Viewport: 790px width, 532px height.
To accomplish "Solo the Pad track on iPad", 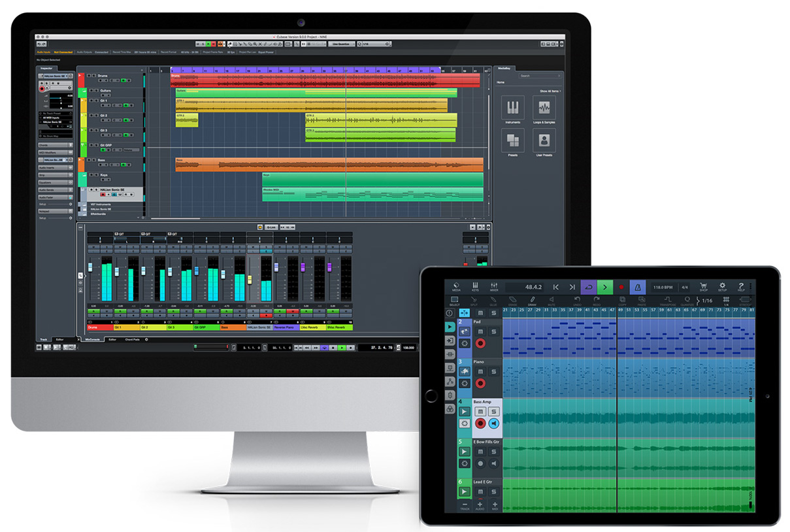I will [x=493, y=331].
